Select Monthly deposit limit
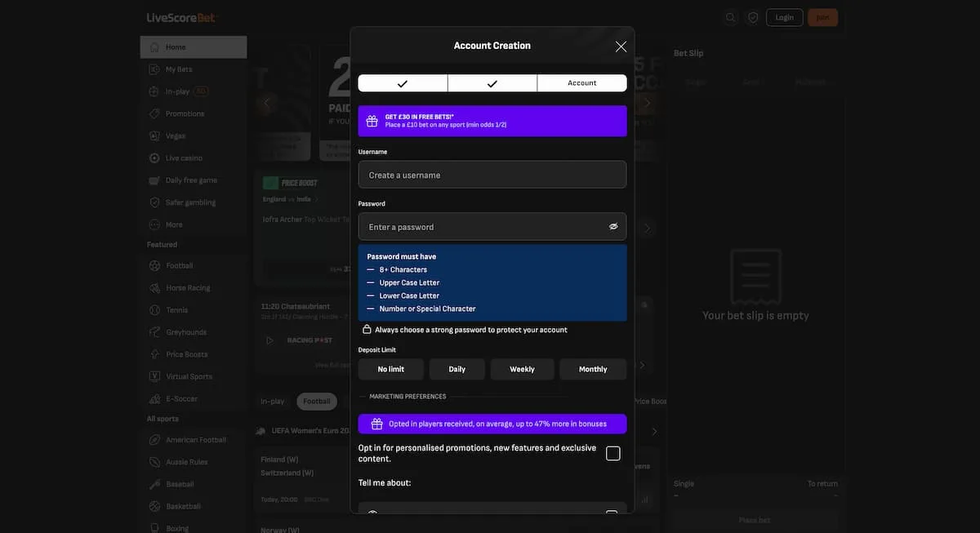This screenshot has width=980, height=533. pyautogui.click(x=593, y=369)
